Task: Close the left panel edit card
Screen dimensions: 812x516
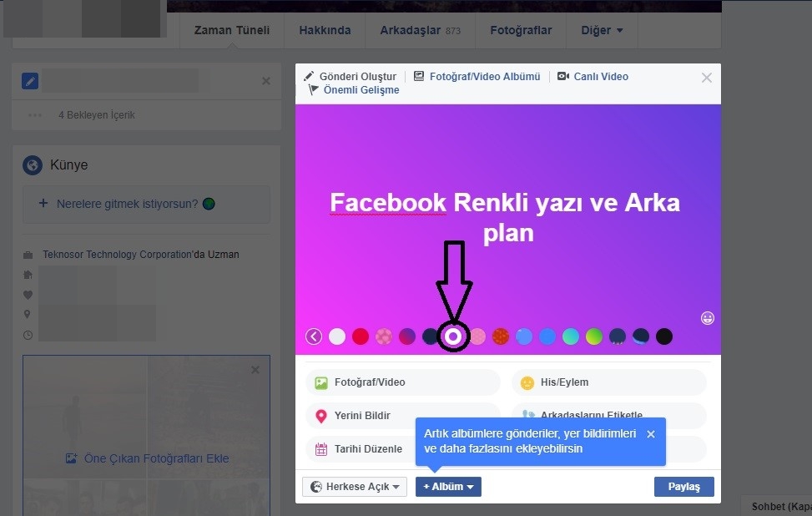Action: click(x=266, y=81)
